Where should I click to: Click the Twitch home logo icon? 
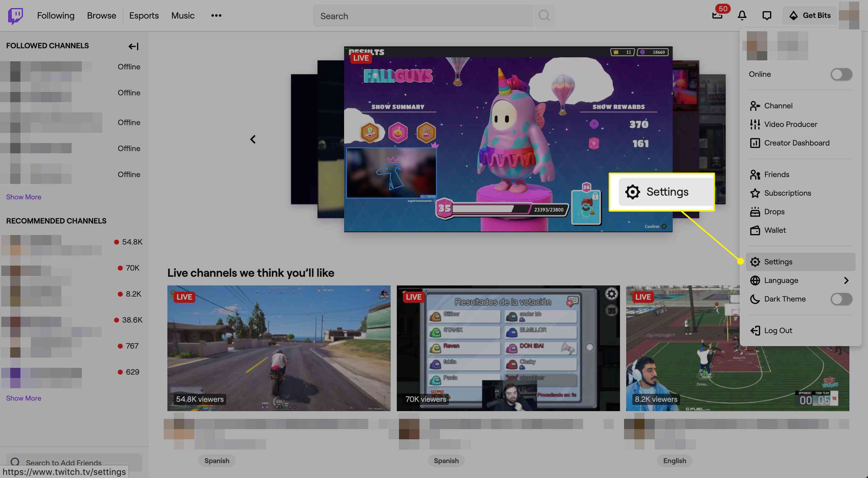pos(15,15)
